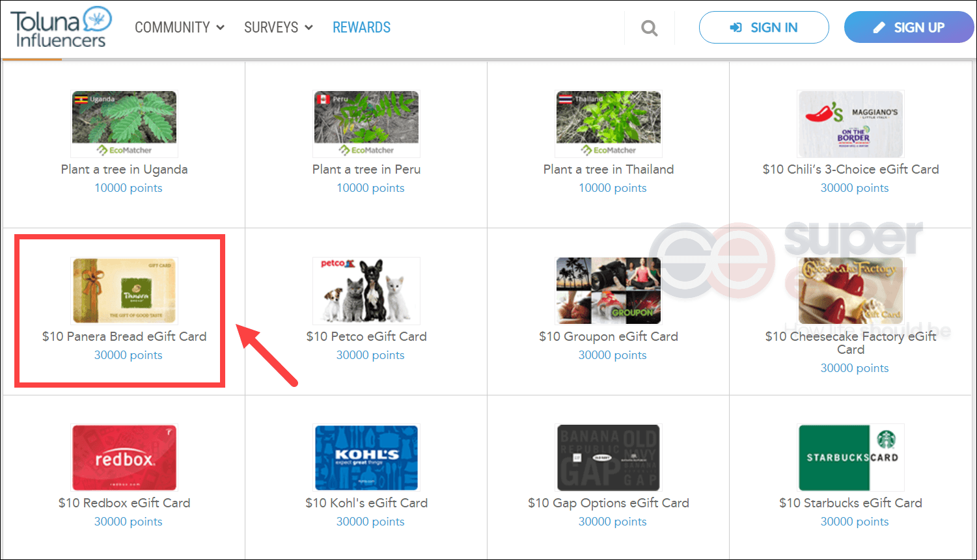Click 30000 points under Starbucks eGift Card
Viewport: 977px width, 560px height.
coord(855,522)
